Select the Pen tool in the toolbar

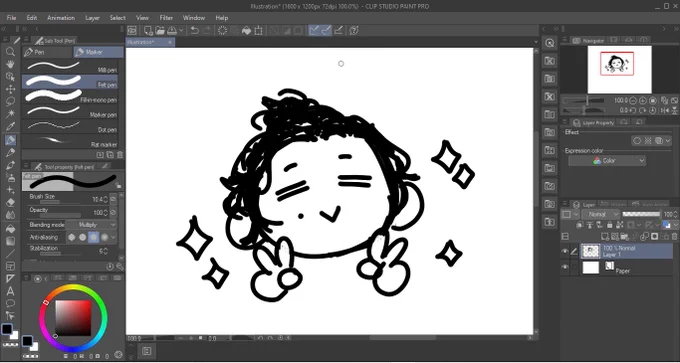tap(10, 140)
